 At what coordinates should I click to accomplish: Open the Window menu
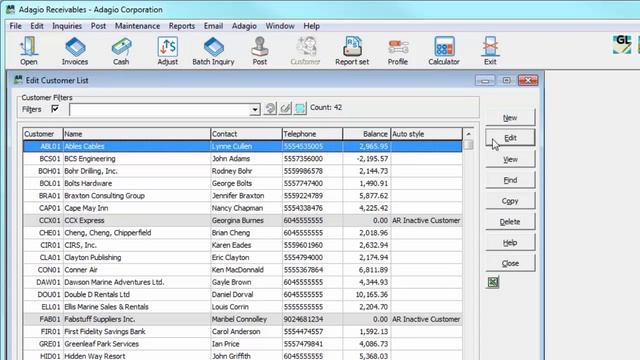[x=280, y=26]
